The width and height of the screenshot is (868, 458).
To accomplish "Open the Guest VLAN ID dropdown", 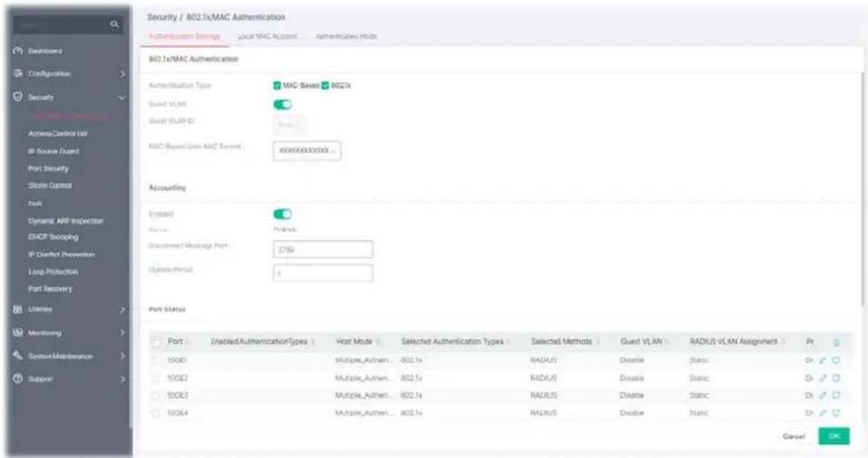I will [x=290, y=125].
